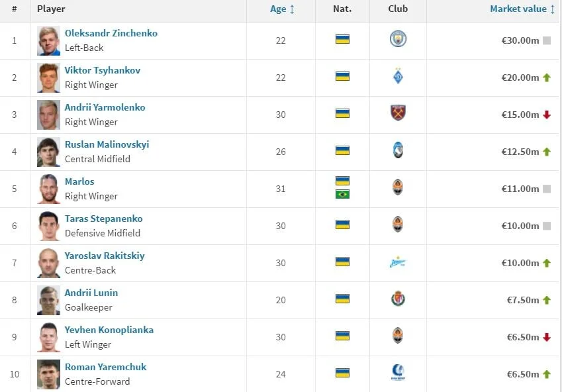Click the Dynamo Kyiv club crest
The image size is (562, 392).
pyautogui.click(x=398, y=76)
